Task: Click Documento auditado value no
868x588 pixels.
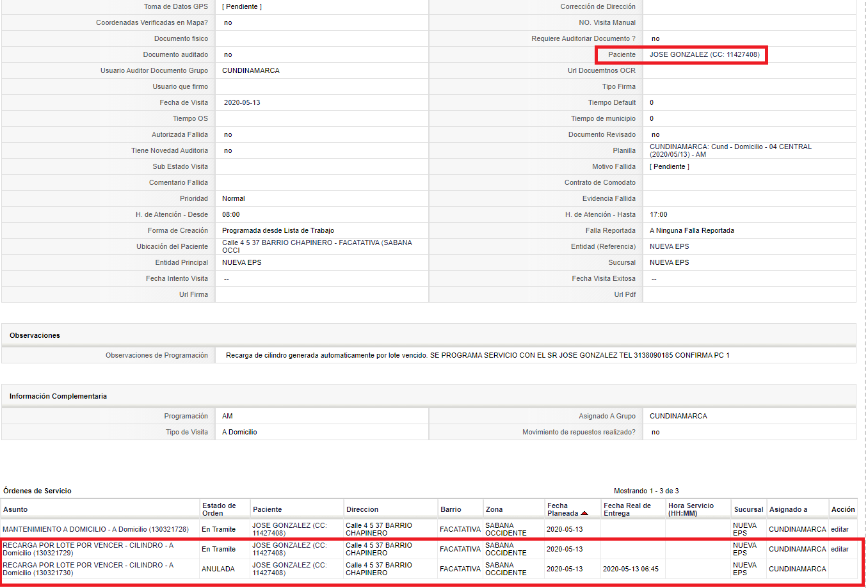Action: (228, 54)
